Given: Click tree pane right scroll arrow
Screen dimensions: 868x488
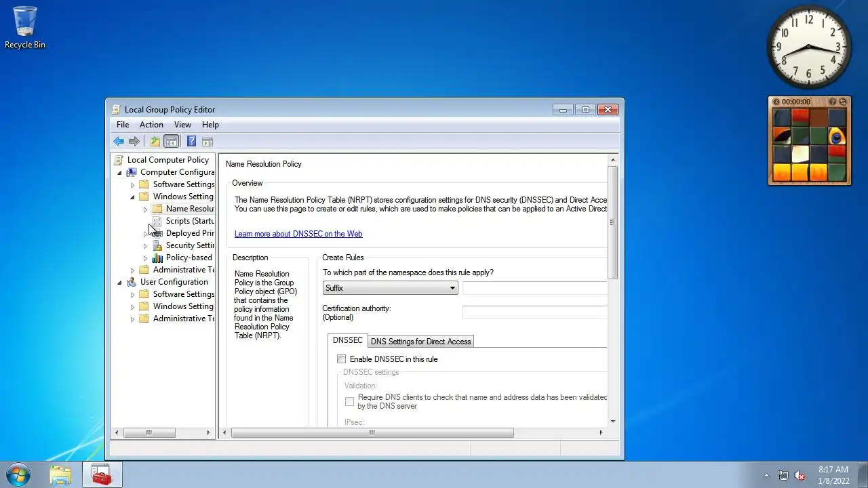Looking at the screenshot, I should click(x=209, y=432).
